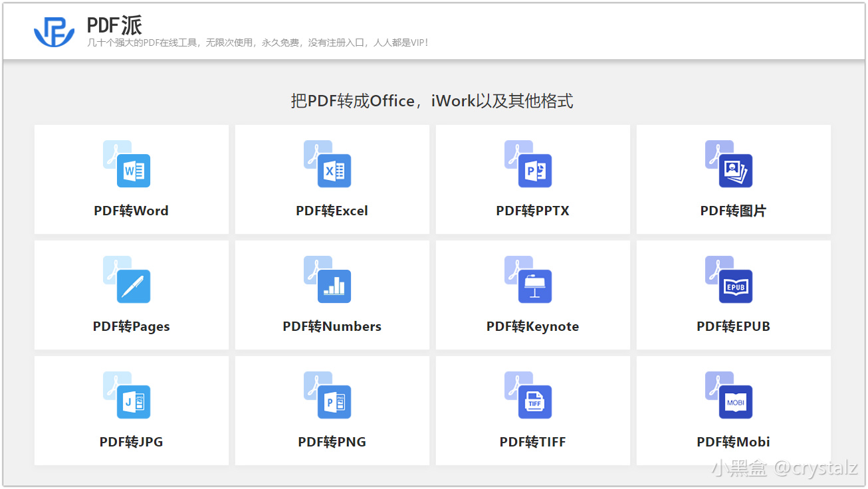
Task: Click the PDF转PPTX label
Action: 532,211
